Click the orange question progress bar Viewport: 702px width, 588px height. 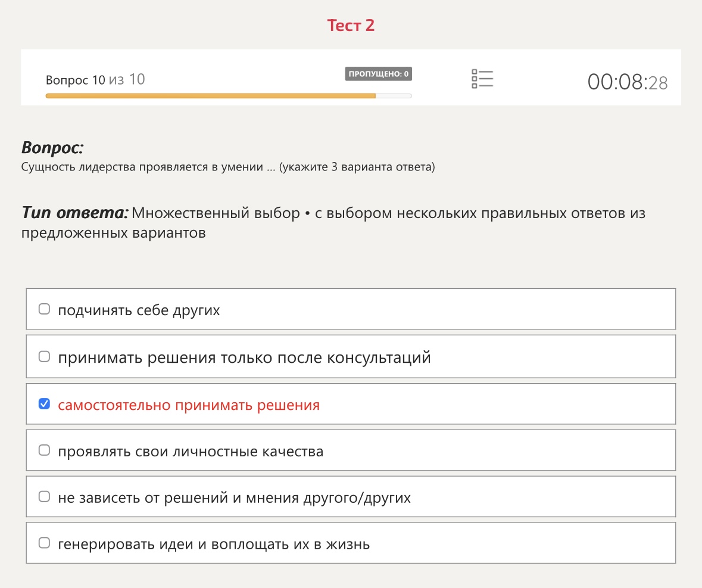pyautogui.click(x=228, y=96)
